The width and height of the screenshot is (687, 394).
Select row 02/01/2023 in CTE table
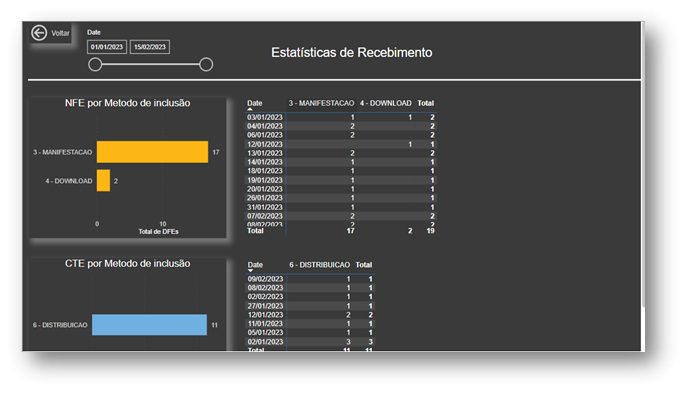(x=310, y=342)
